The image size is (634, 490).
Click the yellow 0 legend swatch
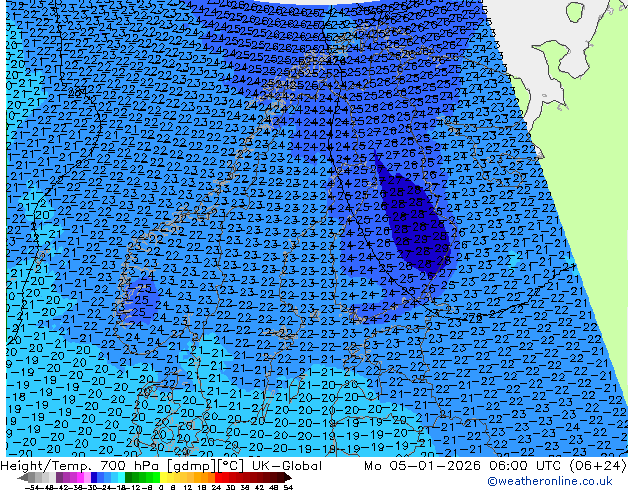tap(163, 478)
